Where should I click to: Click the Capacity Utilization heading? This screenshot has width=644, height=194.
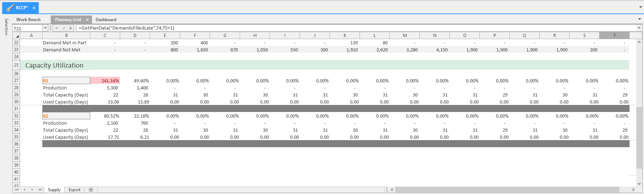pyautogui.click(x=54, y=65)
